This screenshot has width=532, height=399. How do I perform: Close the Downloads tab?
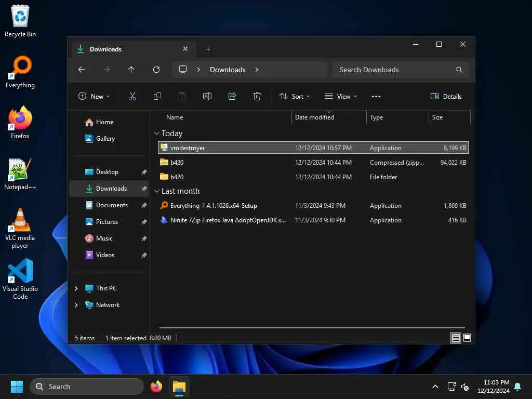point(185,49)
